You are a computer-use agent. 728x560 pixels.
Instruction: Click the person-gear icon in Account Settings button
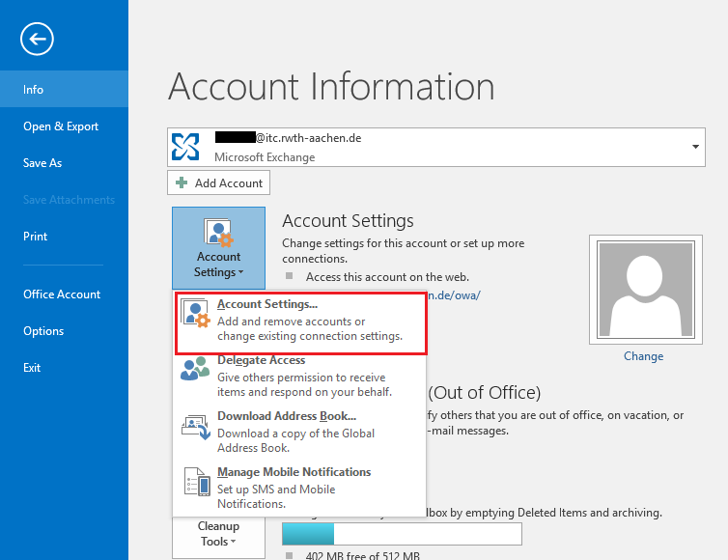pos(218,232)
